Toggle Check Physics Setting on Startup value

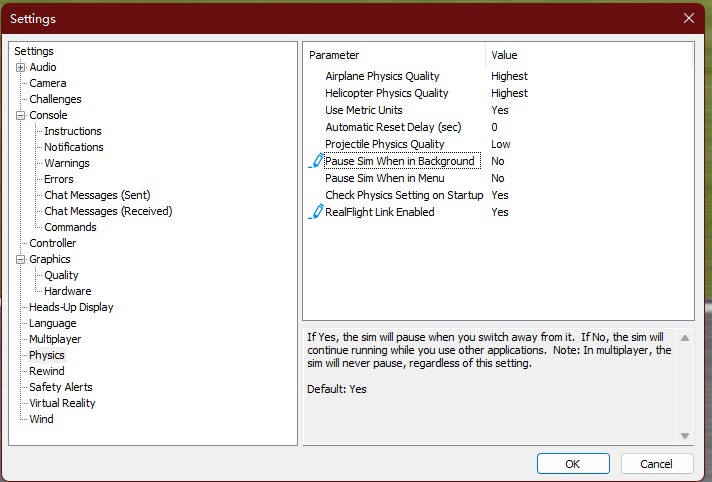coord(500,195)
